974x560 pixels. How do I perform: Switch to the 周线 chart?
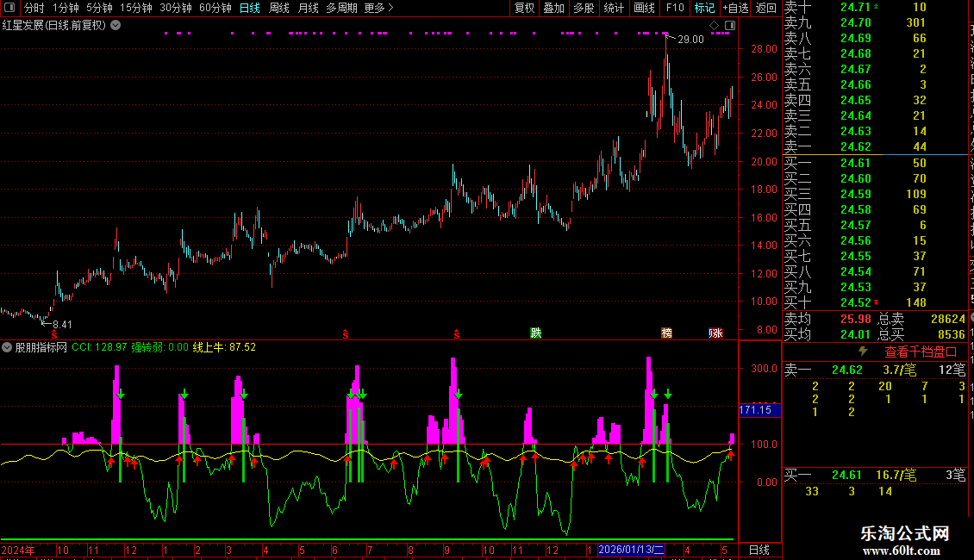coord(279,8)
